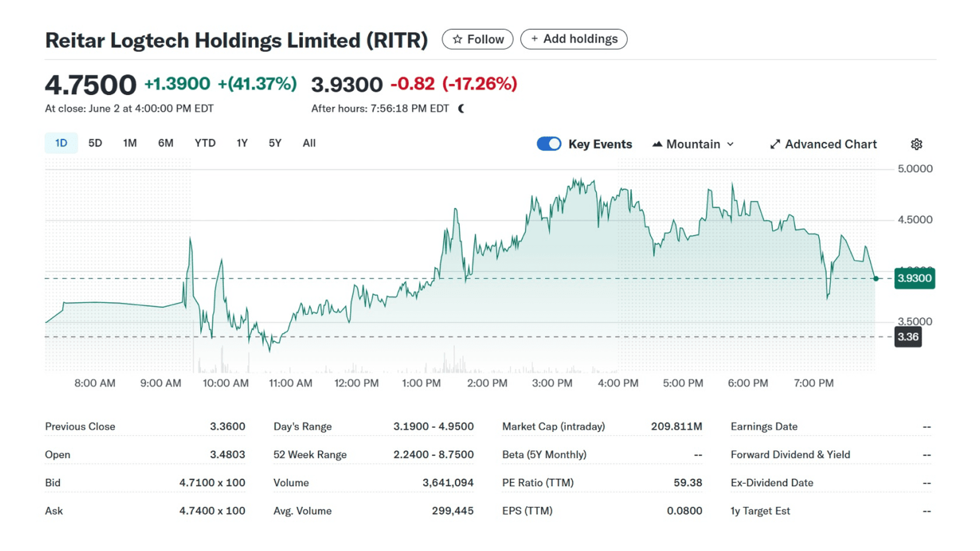Image resolution: width=980 pixels, height=551 pixels.
Task: Click the 3.9300 current price chart label
Action: (914, 278)
